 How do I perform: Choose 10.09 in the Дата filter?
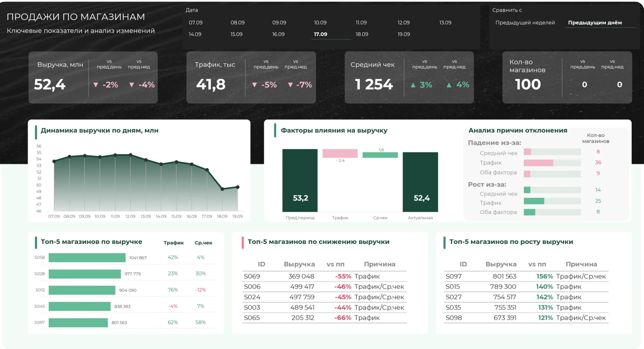pos(320,23)
